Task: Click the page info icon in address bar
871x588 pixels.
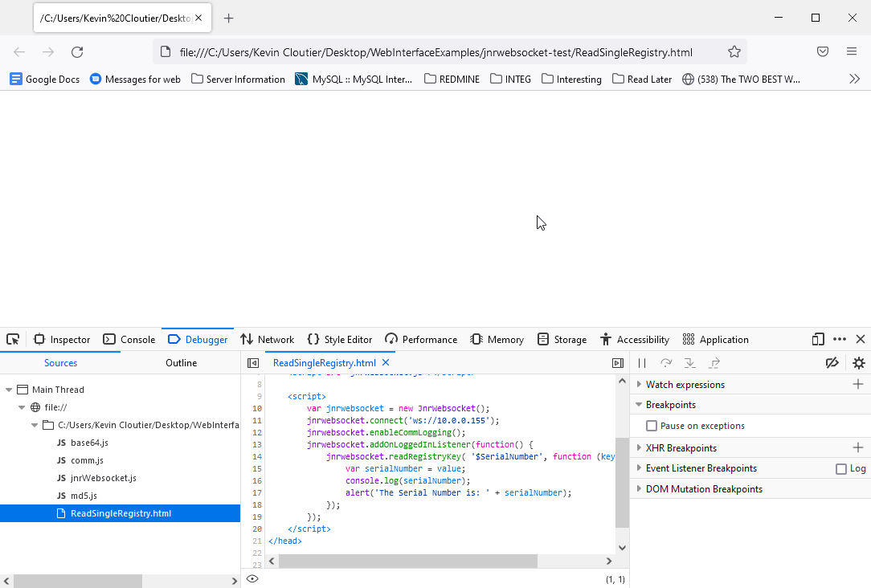Action: (x=165, y=52)
